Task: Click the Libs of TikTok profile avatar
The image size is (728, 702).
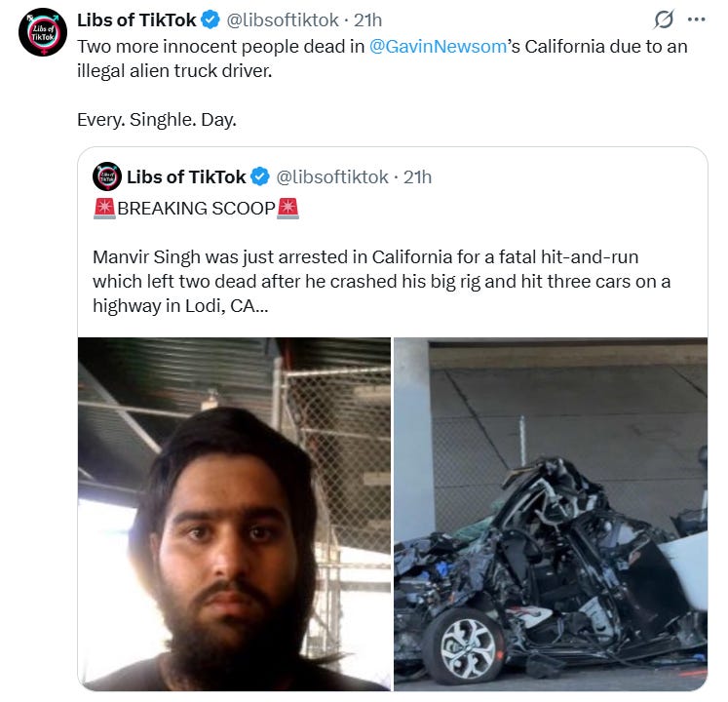Action: [43, 32]
